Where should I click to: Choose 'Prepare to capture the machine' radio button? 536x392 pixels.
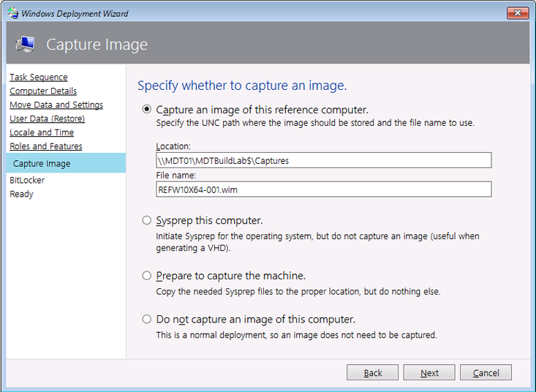(147, 276)
